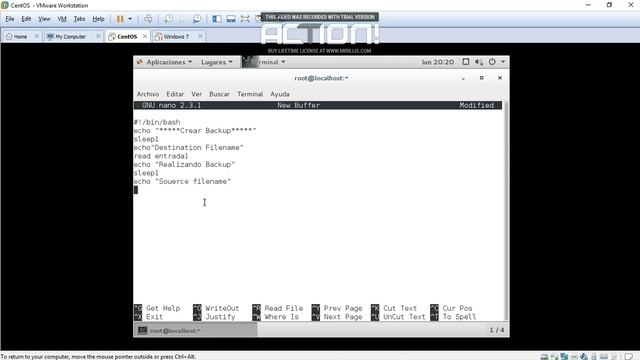The width and height of the screenshot is (640, 360).
Task: Open the Ayuda menu in the terminal
Action: [x=280, y=94]
